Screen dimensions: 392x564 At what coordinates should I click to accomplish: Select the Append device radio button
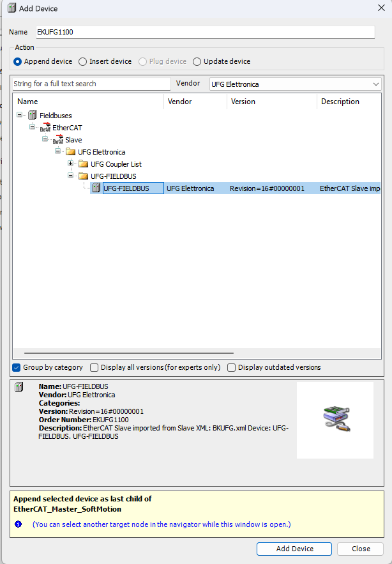tap(17, 61)
